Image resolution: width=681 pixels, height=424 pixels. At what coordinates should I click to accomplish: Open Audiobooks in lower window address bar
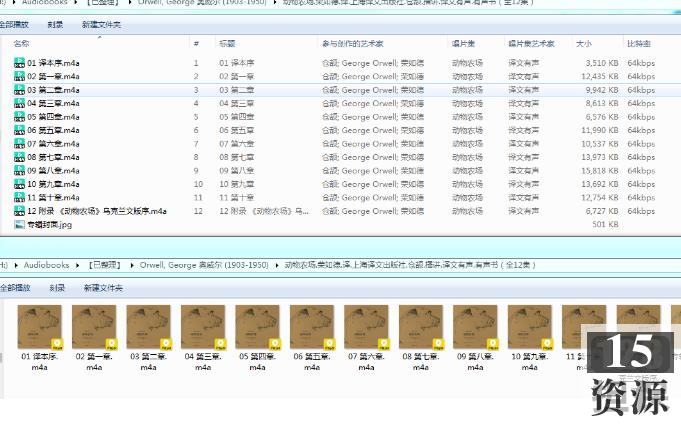(46, 265)
